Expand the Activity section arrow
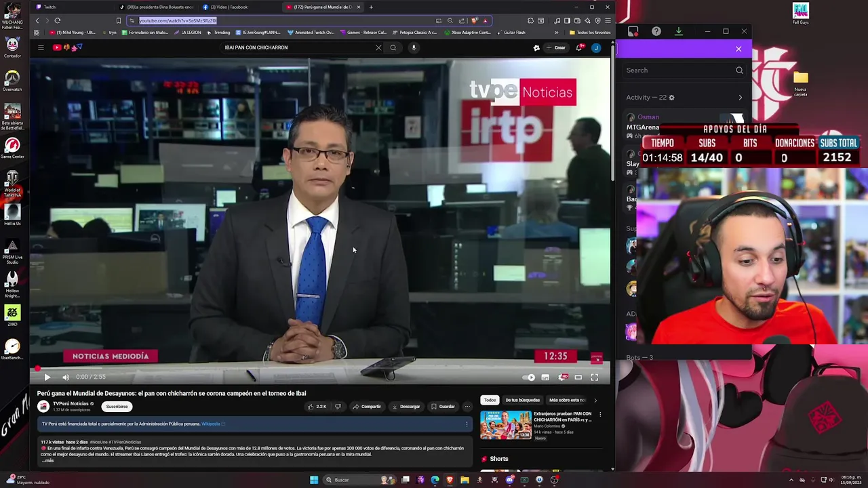 pyautogui.click(x=740, y=98)
